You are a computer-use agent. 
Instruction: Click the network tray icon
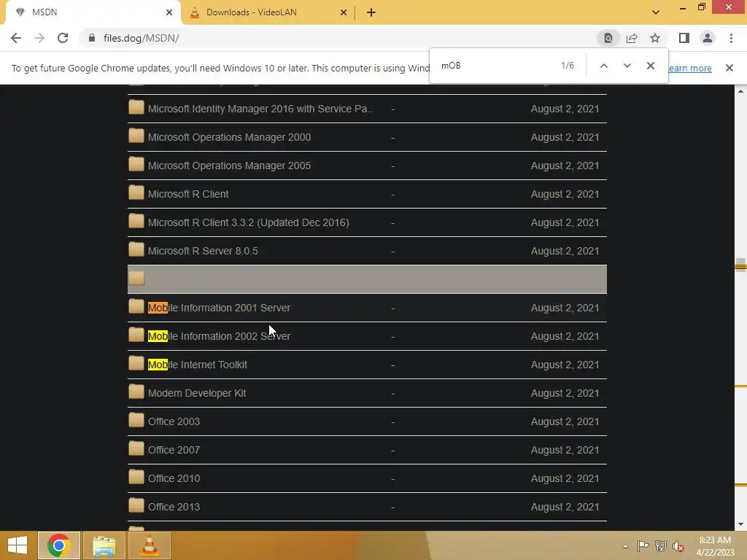click(661, 545)
